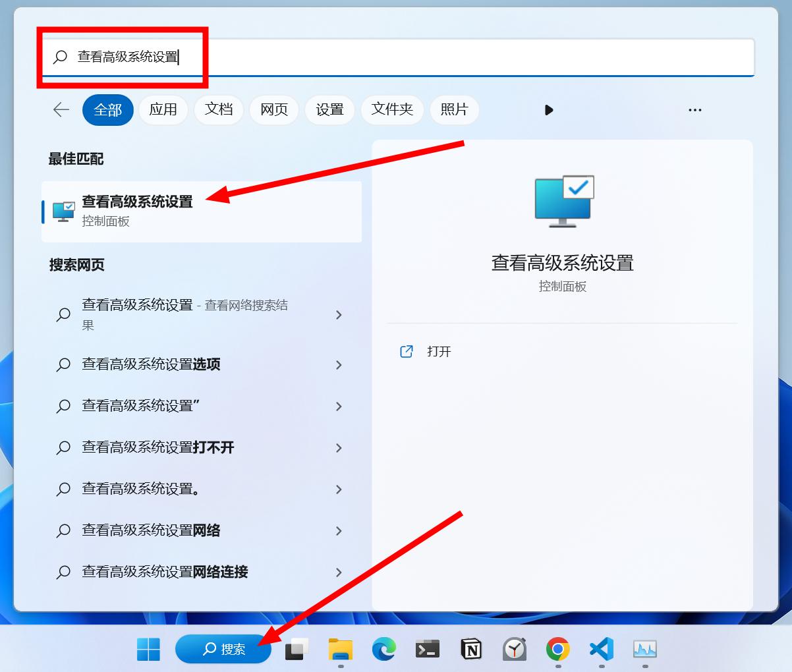Click the 查看高级系统设置 title in the preview pane

click(563, 264)
